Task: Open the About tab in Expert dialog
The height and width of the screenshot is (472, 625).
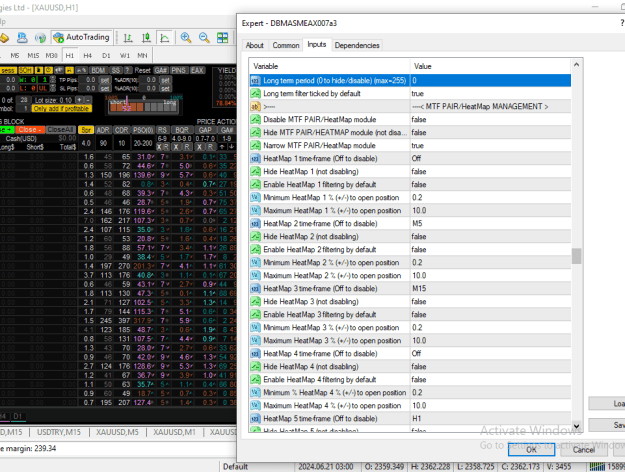Action: [x=254, y=45]
